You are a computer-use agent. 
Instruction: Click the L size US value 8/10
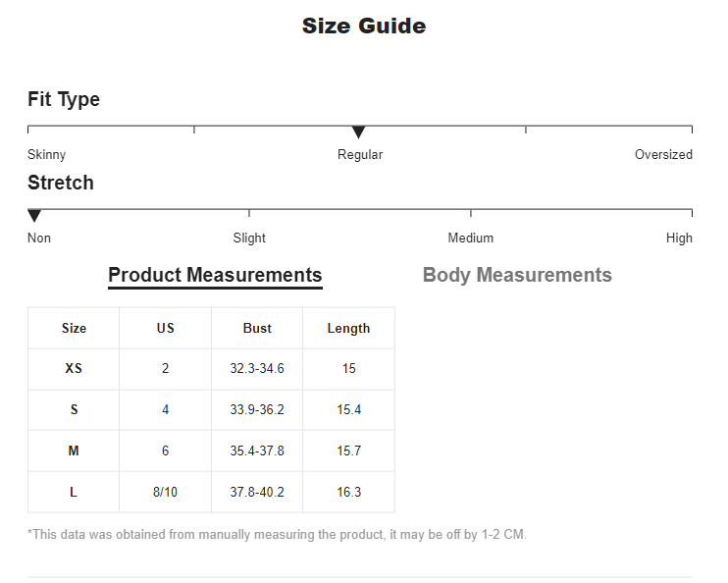pyautogui.click(x=165, y=492)
